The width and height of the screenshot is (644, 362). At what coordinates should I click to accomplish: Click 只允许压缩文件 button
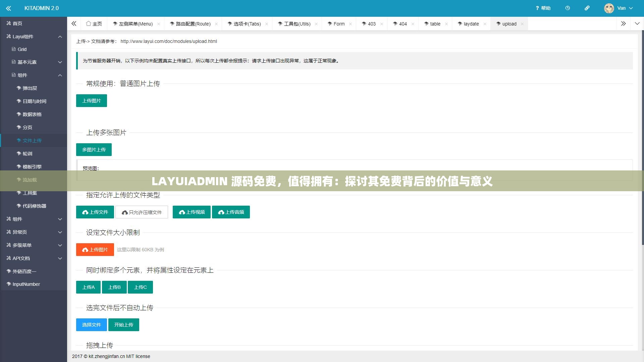pos(142,212)
